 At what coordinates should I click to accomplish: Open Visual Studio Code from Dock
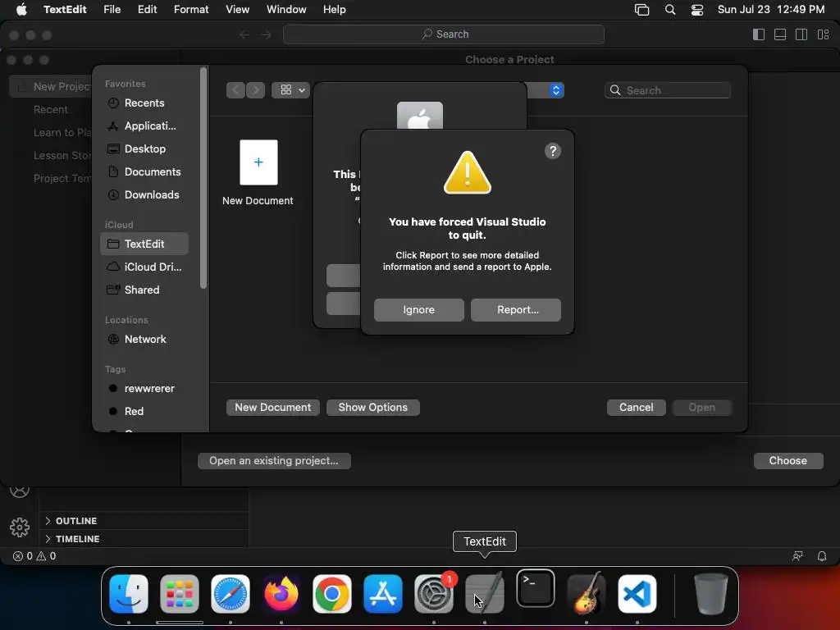637,594
